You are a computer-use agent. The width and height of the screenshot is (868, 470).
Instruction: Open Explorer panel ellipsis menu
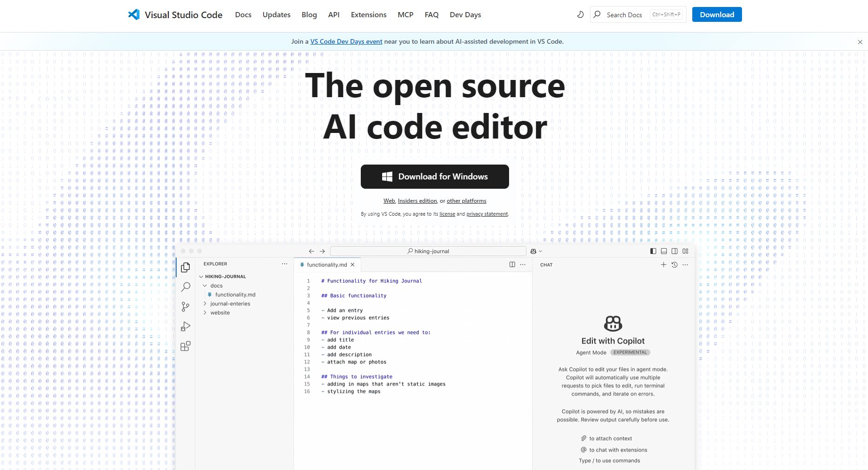tap(285, 264)
